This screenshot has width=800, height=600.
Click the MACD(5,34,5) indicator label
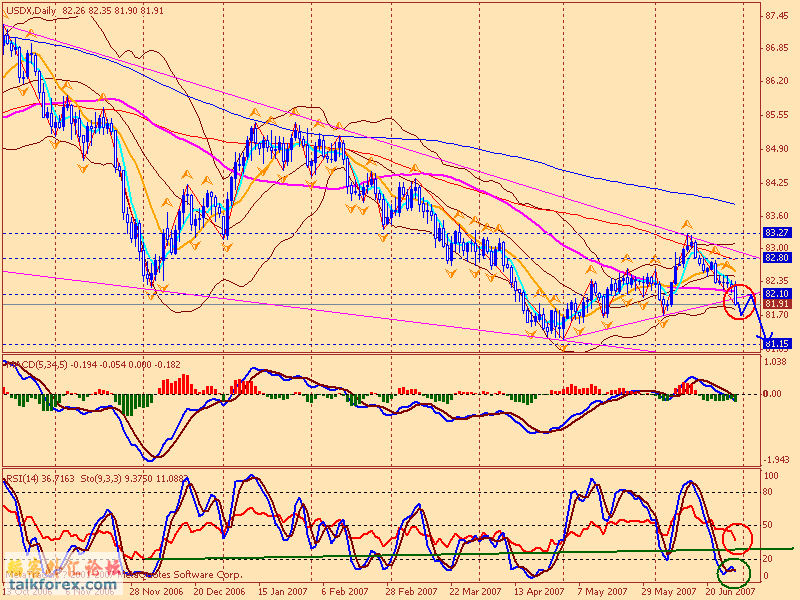point(42,364)
